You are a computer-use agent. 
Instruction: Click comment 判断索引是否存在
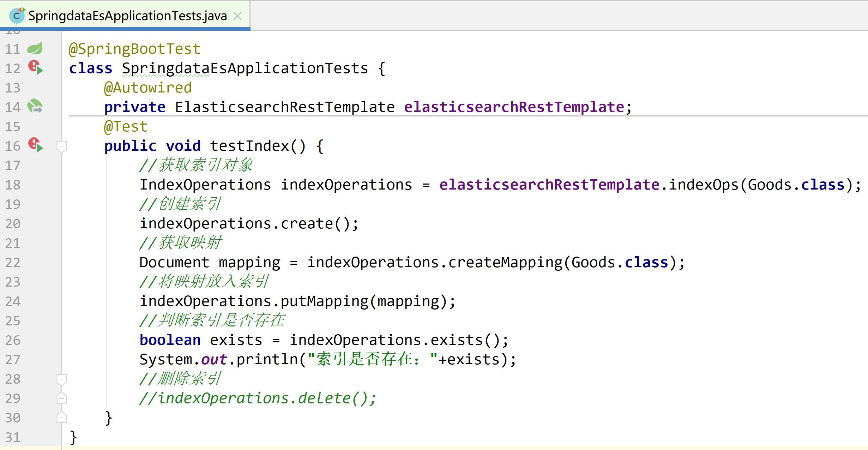click(212, 320)
